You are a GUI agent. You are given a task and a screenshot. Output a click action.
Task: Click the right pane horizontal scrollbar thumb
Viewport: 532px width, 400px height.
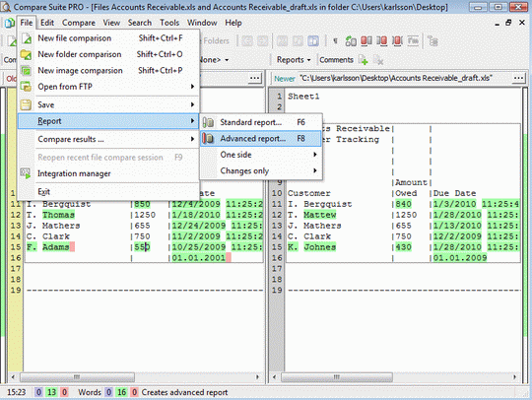337,377
